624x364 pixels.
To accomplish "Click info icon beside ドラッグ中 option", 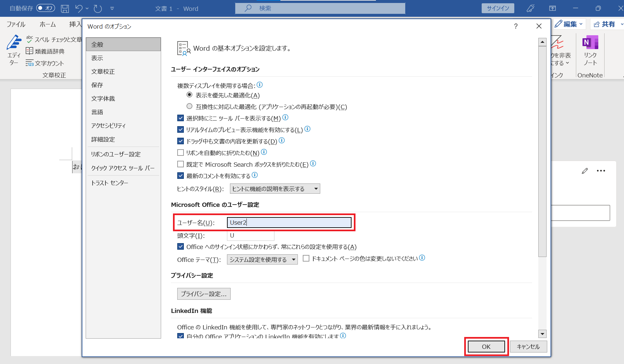I will pyautogui.click(x=282, y=140).
